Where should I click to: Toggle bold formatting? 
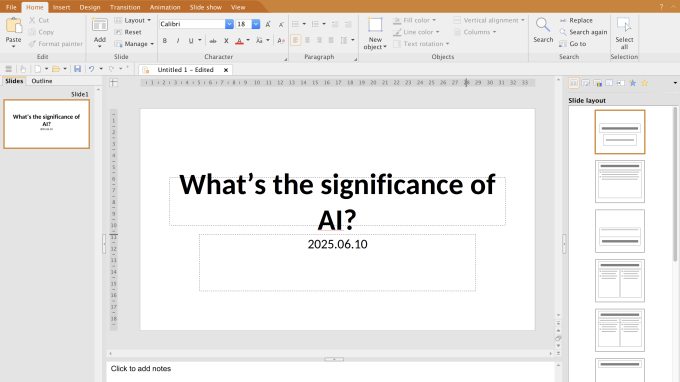tap(165, 41)
